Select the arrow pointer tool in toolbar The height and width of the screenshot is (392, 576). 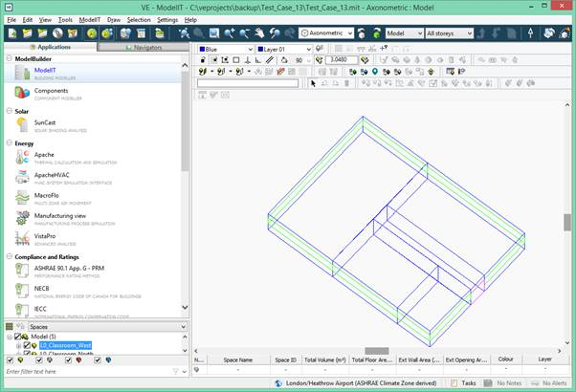click(x=313, y=83)
